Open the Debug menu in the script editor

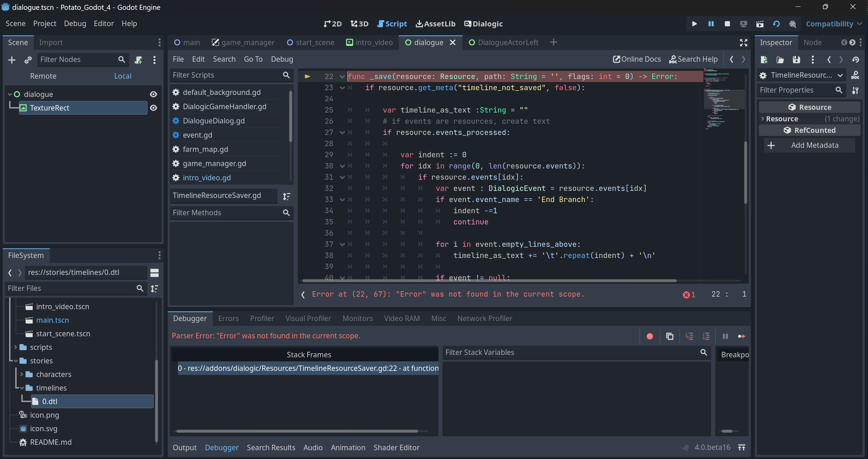(x=282, y=59)
